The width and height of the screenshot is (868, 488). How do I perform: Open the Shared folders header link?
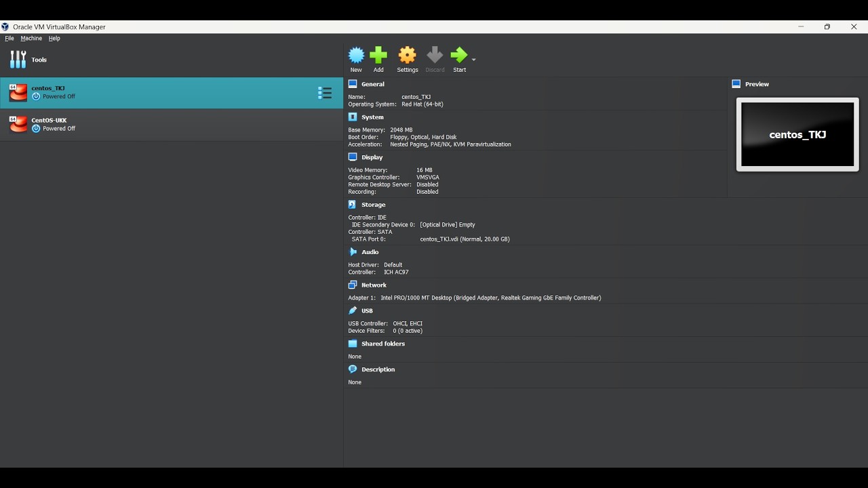tap(383, 344)
